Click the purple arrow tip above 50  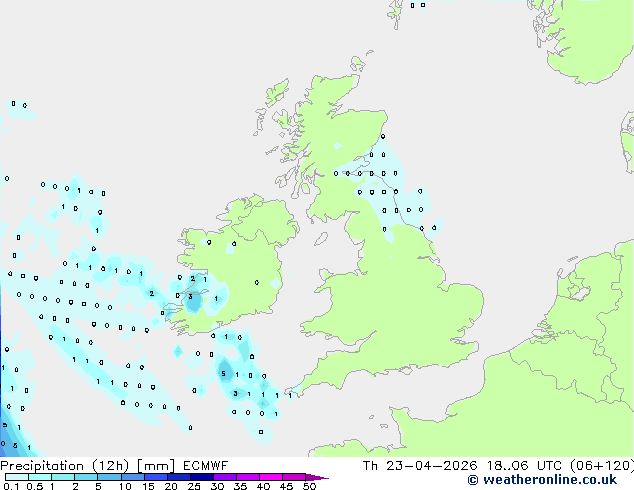[316, 477]
